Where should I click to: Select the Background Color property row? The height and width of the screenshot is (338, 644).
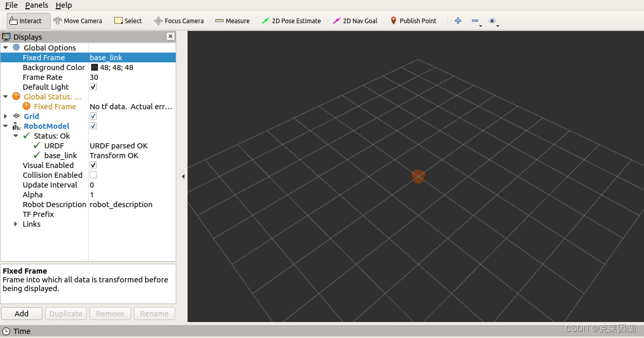88,67
